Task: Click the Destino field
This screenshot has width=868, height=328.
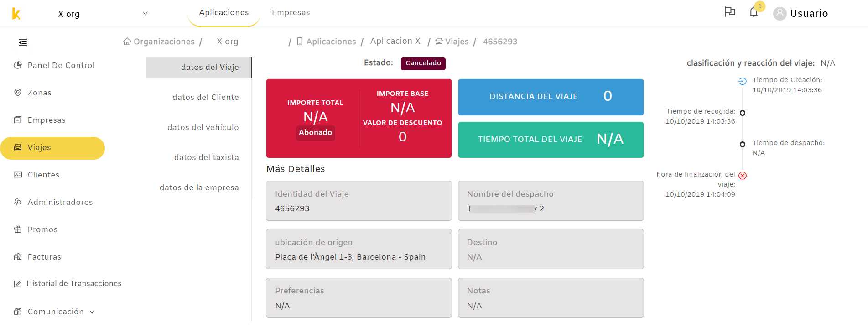Action: tap(551, 249)
